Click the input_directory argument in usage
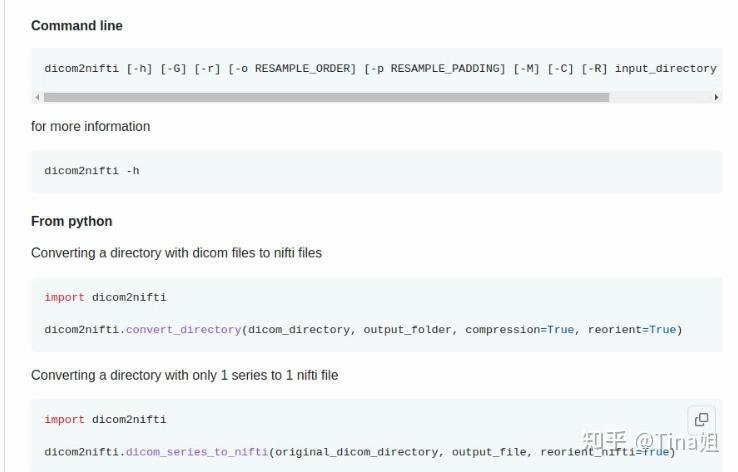 point(665,68)
